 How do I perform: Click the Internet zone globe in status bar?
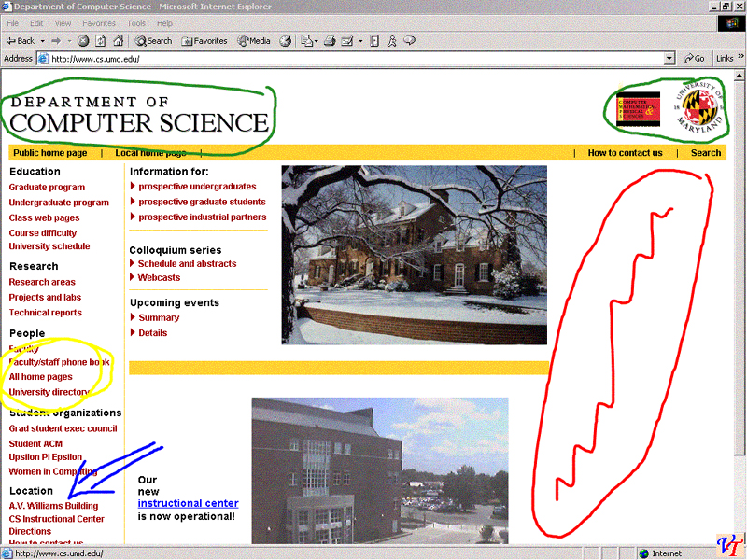[x=644, y=553]
